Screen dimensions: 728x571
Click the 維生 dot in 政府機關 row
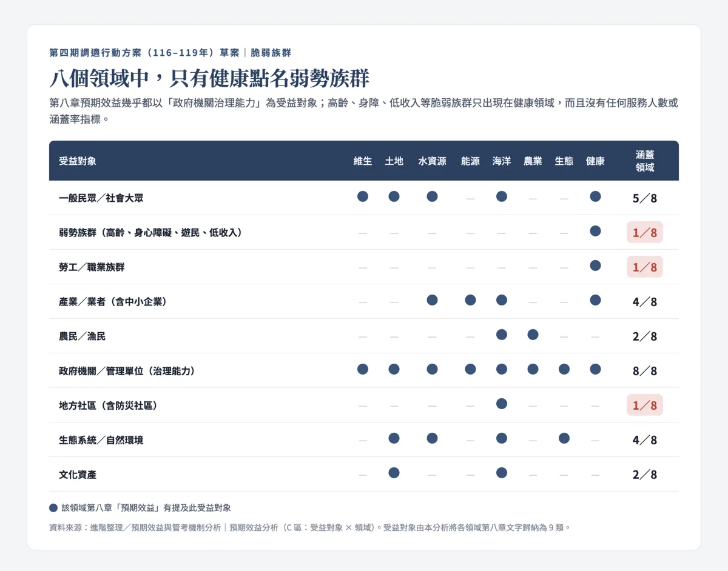(363, 369)
